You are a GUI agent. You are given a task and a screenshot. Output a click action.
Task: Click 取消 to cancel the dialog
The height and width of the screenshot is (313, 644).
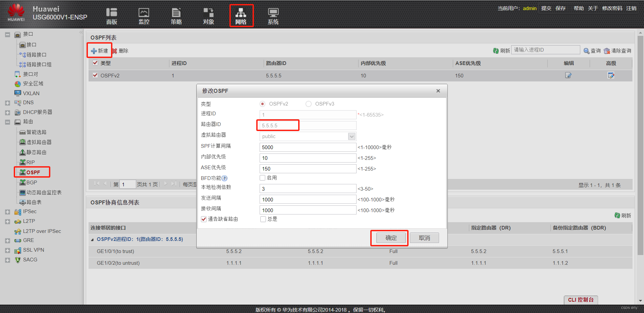[x=424, y=238]
